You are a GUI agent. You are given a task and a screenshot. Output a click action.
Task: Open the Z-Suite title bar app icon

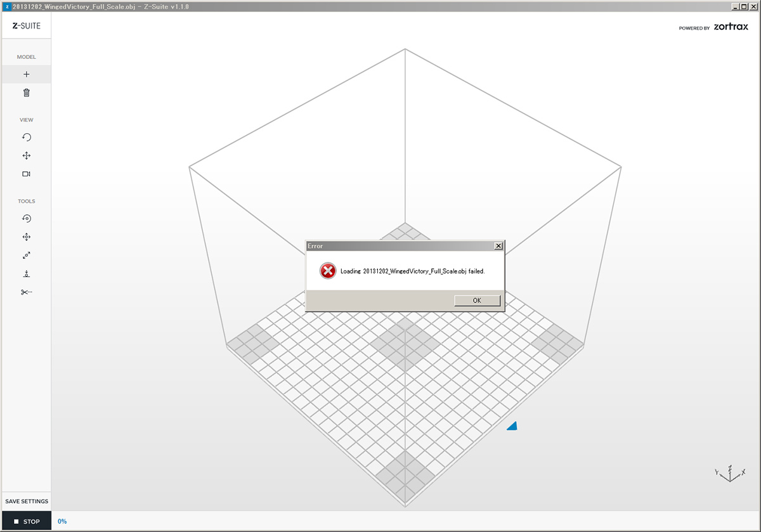tap(6, 6)
